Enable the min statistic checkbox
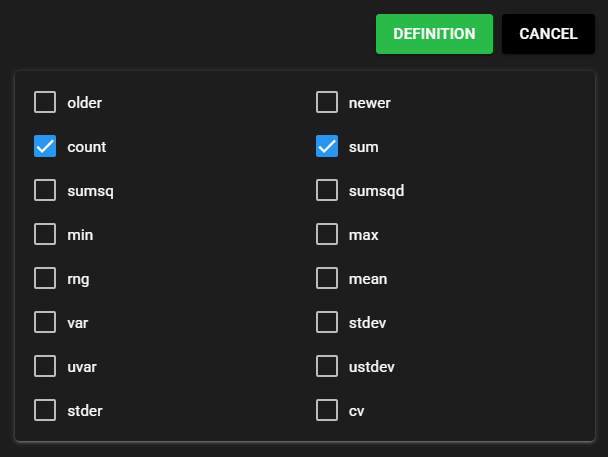This screenshot has width=608, height=457. pos(45,234)
